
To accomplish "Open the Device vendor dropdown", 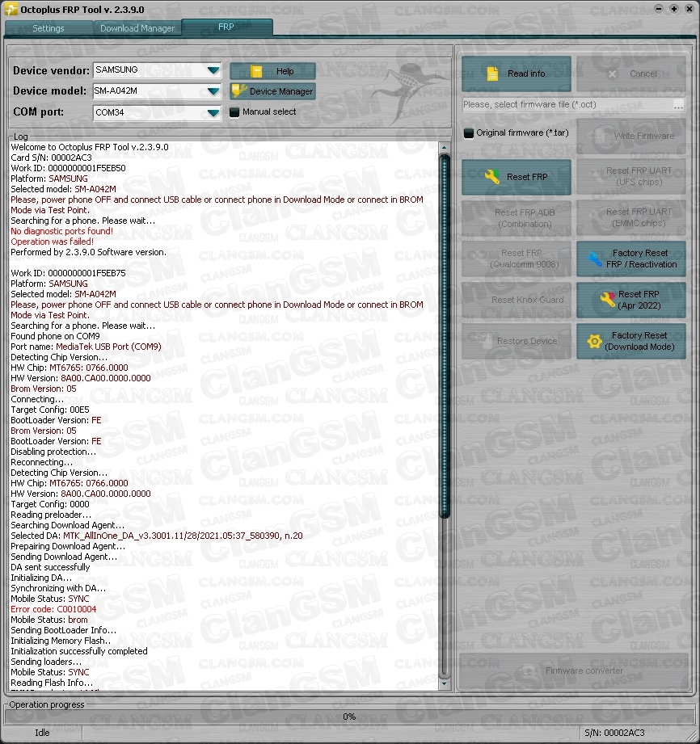I will tap(213, 71).
